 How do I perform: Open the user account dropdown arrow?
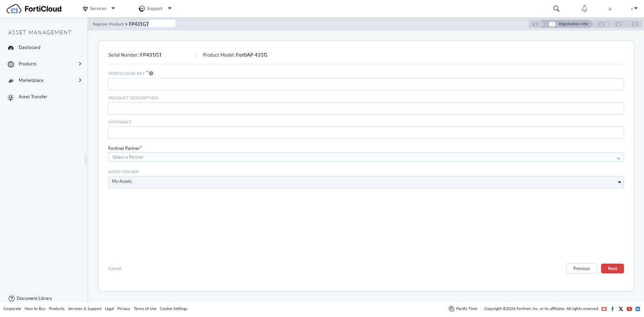point(635,9)
